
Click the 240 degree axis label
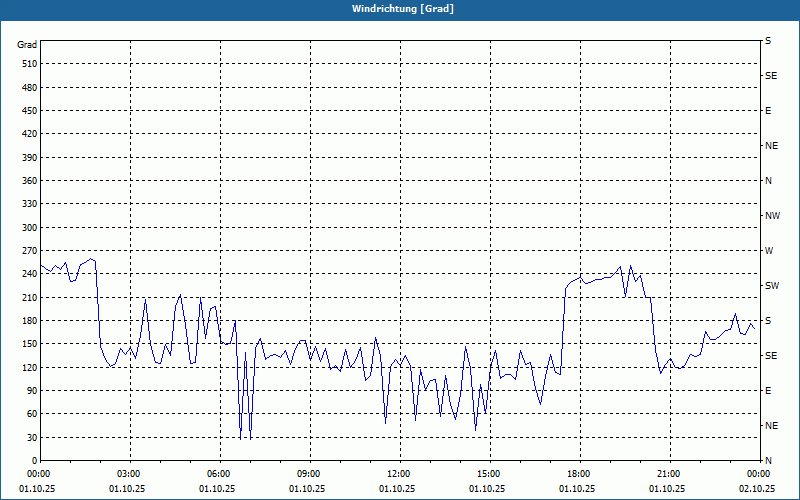tap(30, 274)
